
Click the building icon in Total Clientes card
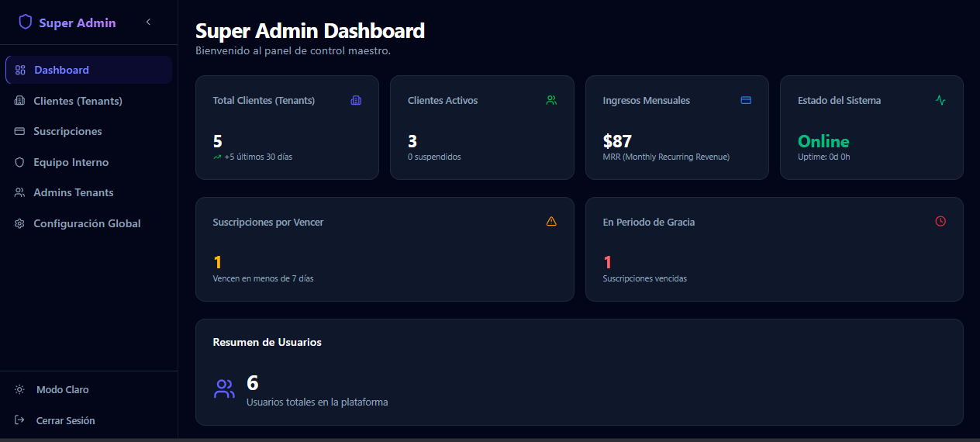(x=356, y=100)
